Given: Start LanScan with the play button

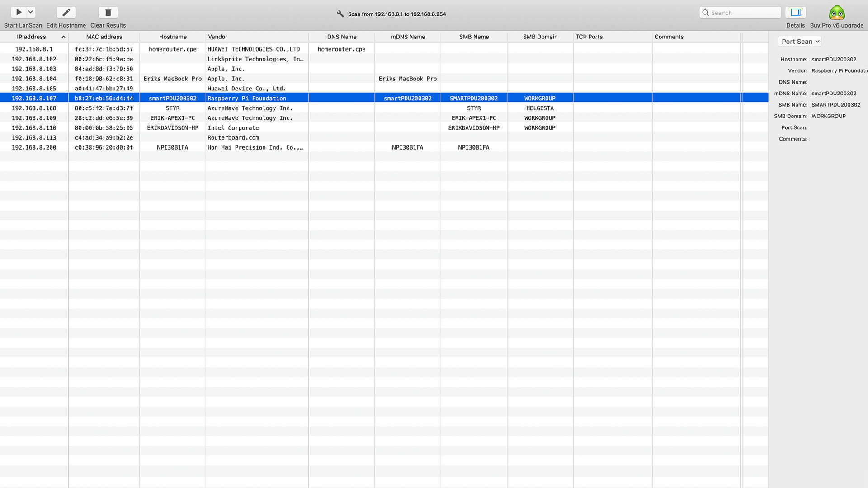Looking at the screenshot, I should [x=19, y=12].
